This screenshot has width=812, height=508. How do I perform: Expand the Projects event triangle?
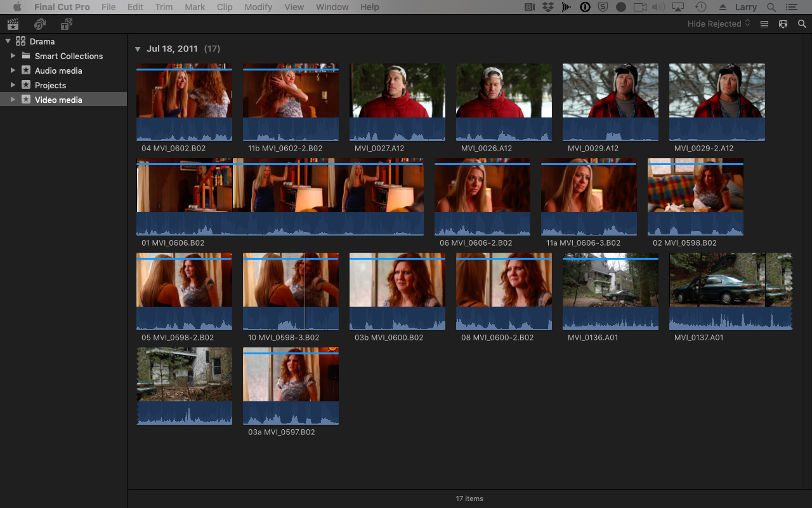(13, 85)
